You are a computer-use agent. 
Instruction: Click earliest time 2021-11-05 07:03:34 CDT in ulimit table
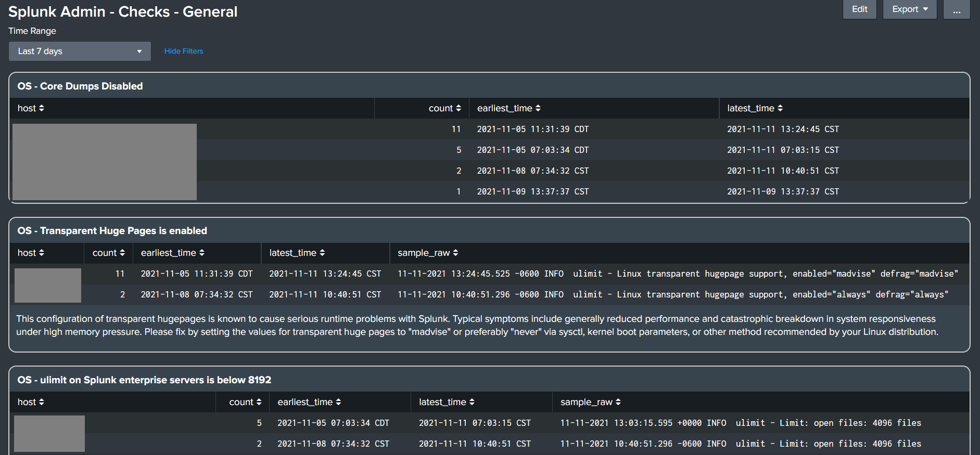point(334,423)
